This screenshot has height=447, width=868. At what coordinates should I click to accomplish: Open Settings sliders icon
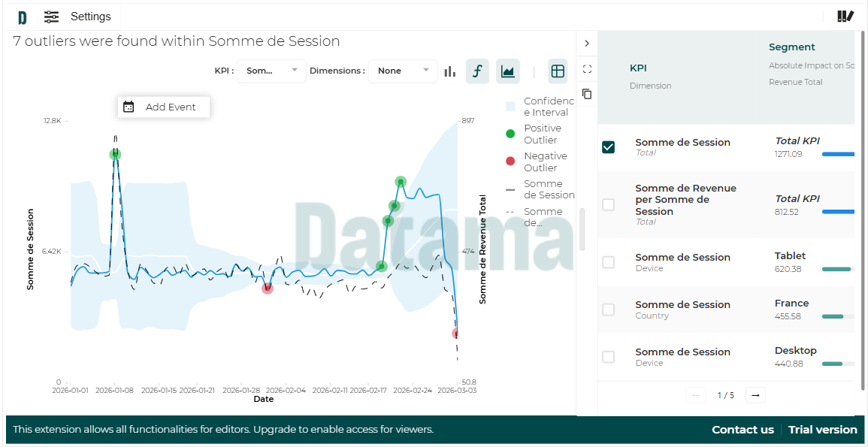51,17
